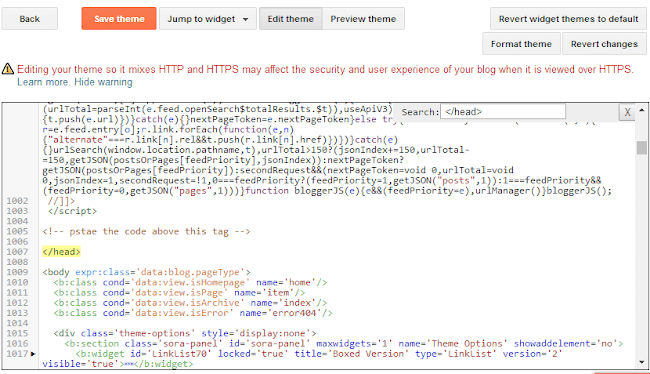Click the Revert changes button
650x374 pixels.
click(604, 44)
